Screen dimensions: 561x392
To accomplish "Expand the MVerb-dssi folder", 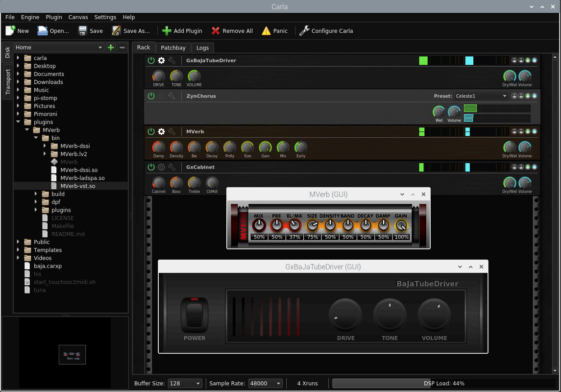I will pyautogui.click(x=45, y=146).
